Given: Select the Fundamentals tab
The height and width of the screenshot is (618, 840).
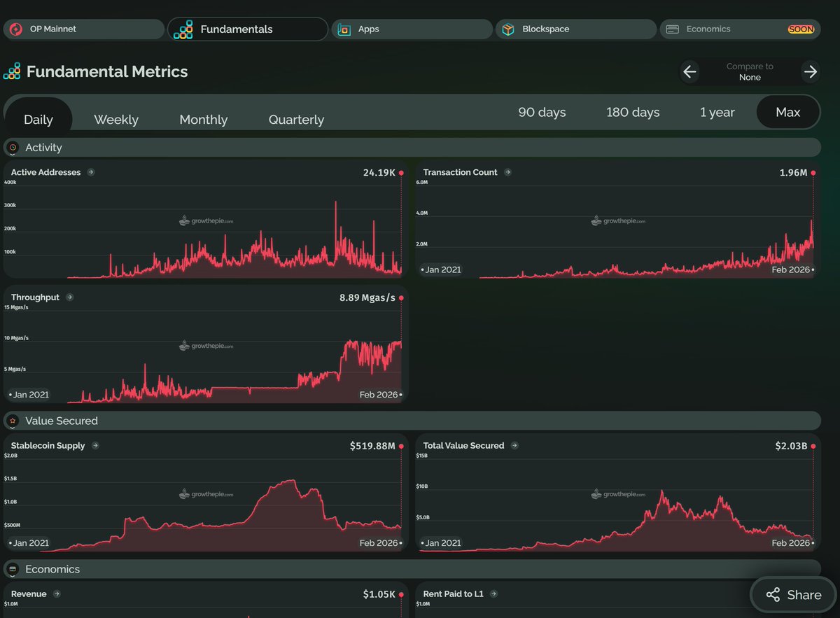Looking at the screenshot, I should [248, 29].
